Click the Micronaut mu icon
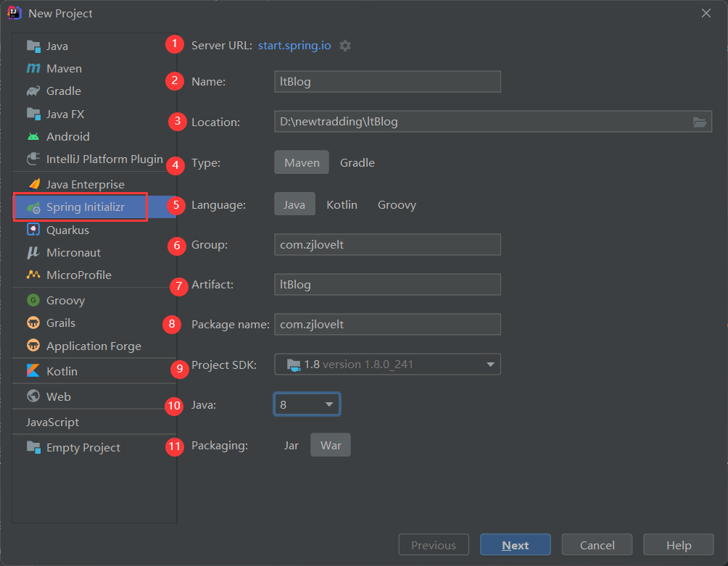 pos(33,252)
